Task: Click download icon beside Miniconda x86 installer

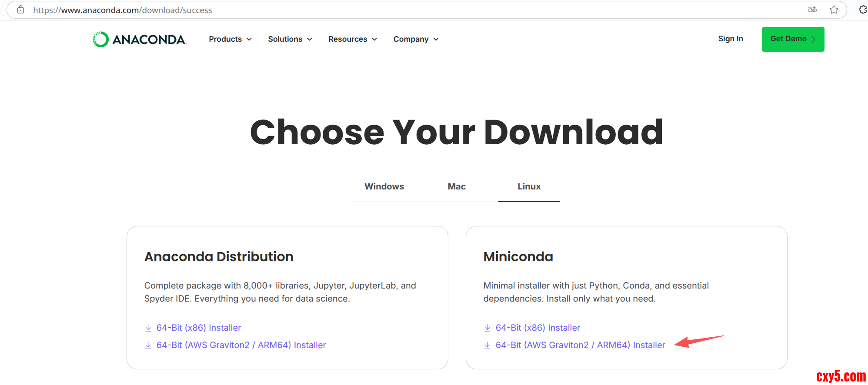Action: click(487, 328)
